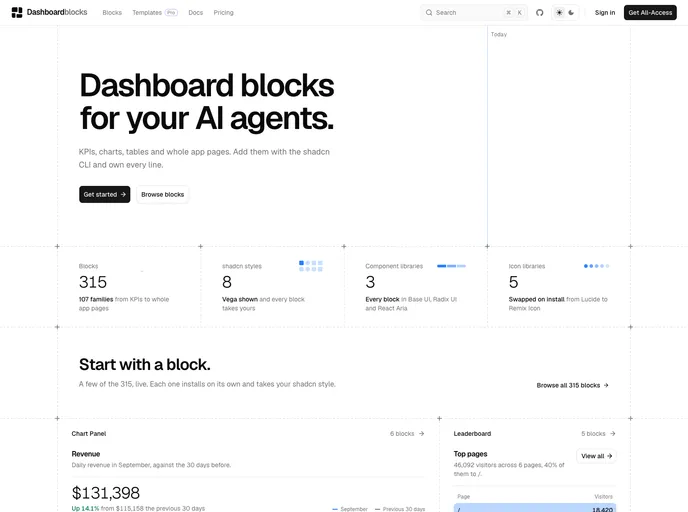Open the GitHub repository icon
This screenshot has width=688, height=512.
tap(540, 13)
